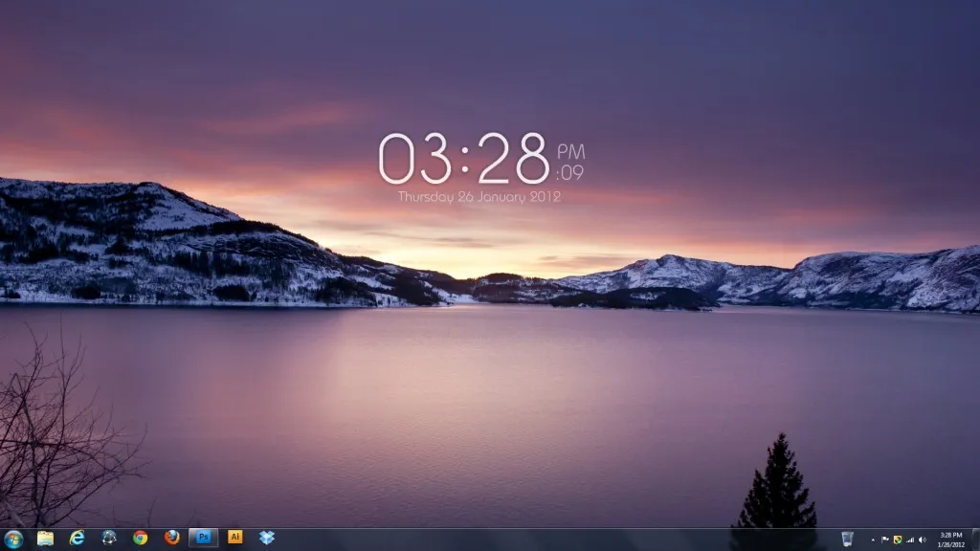The image size is (980, 551).
Task: Click the taskbar clock showing 3:28 PM
Action: coord(950,539)
